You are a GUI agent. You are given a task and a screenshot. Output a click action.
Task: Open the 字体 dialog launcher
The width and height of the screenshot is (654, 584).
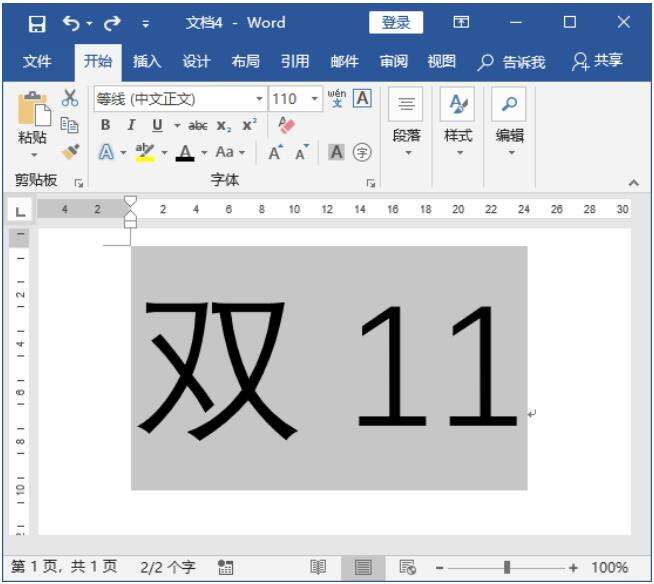[x=370, y=183]
